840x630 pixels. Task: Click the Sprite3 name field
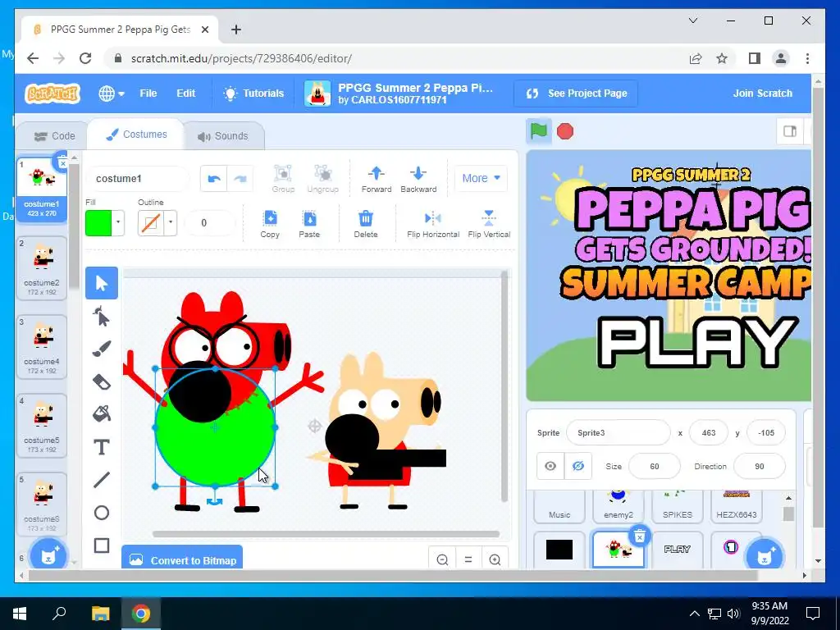pos(619,433)
